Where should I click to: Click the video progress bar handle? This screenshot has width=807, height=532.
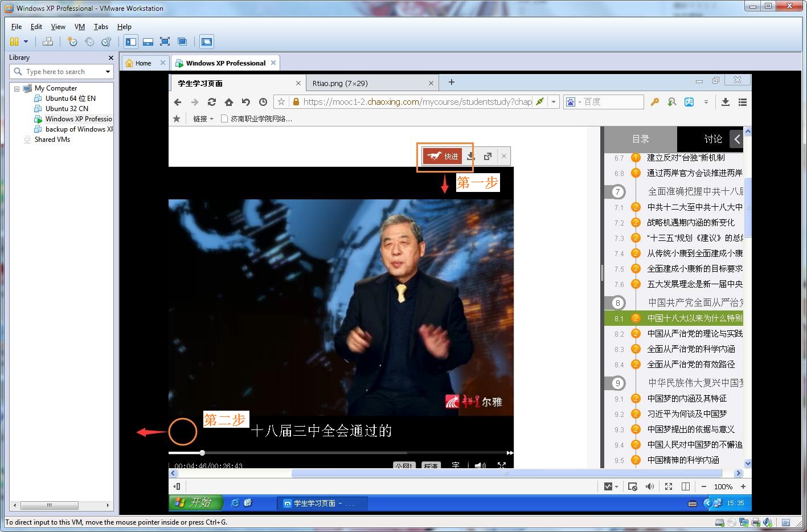tap(202, 453)
